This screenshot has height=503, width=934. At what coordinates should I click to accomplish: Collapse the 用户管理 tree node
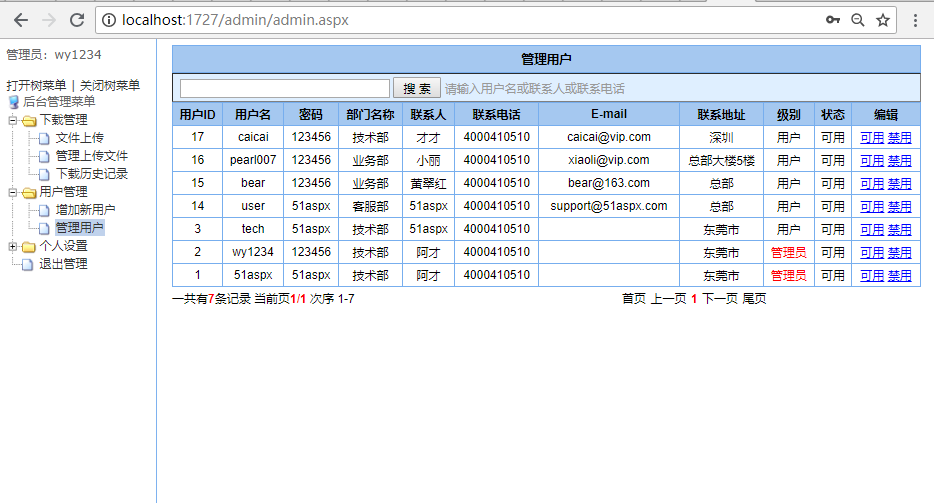[x=13, y=192]
